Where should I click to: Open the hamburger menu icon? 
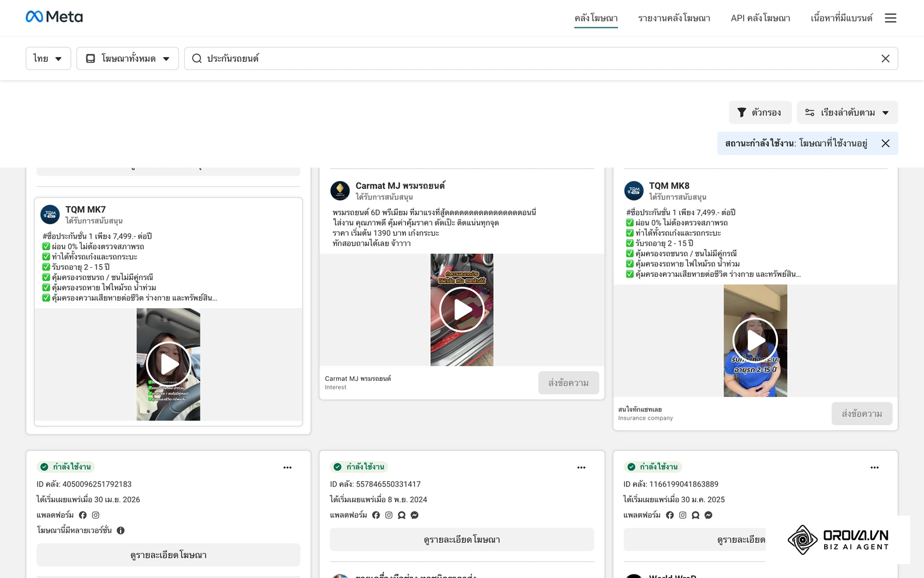point(891,18)
